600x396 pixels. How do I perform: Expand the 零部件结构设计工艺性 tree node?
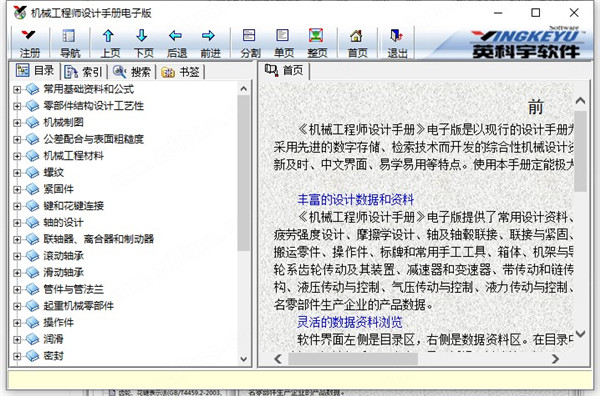coord(17,106)
